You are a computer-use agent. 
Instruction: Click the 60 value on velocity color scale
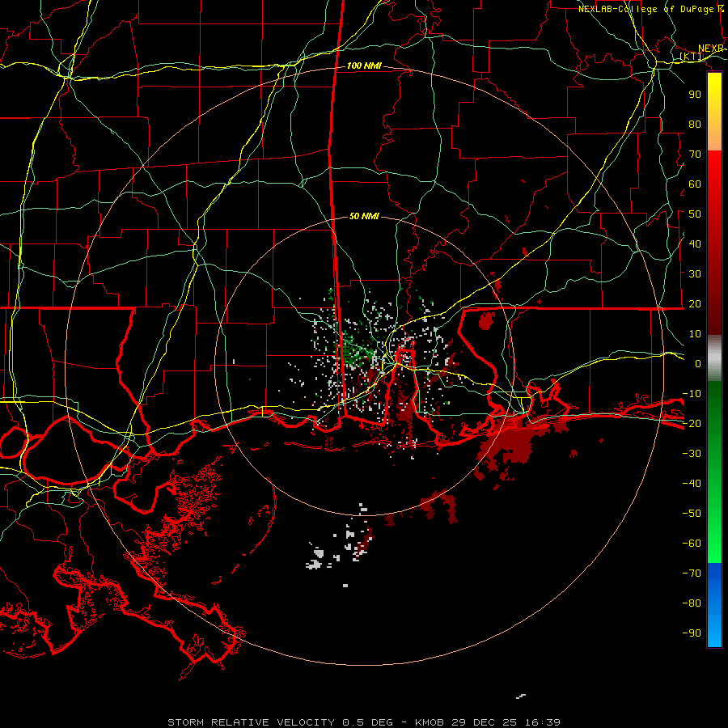coord(695,184)
